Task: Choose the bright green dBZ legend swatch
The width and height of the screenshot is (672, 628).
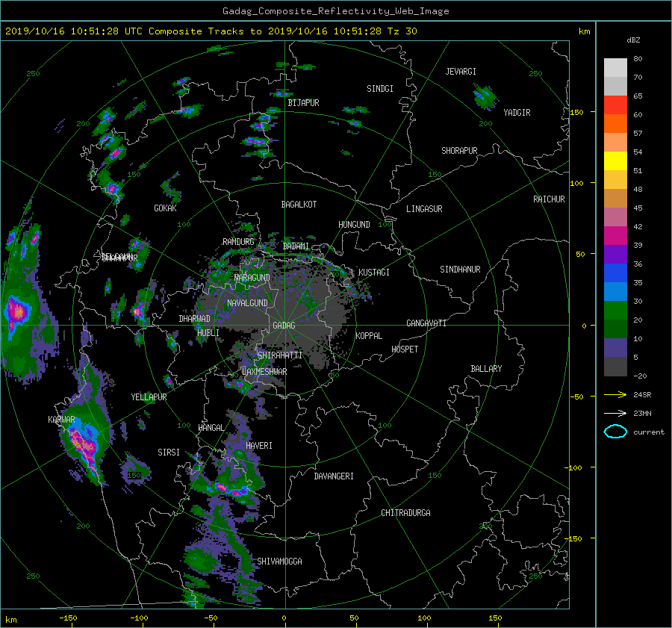Action: (x=615, y=310)
